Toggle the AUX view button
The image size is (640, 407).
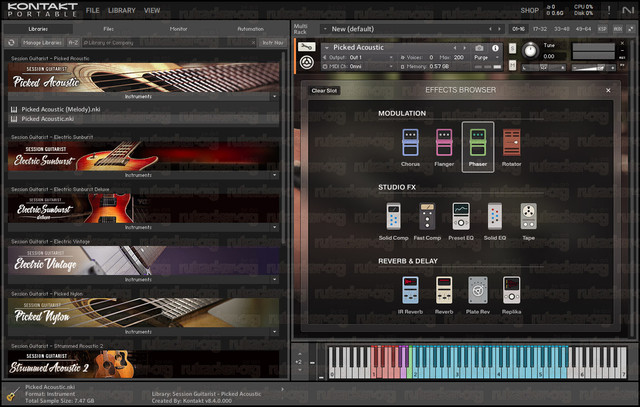pyautogui.click(x=618, y=29)
